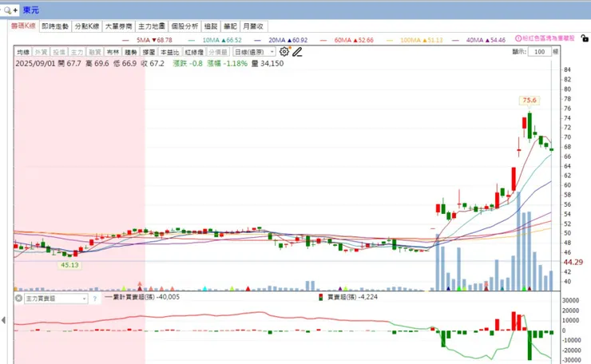Toggle the unlock padlock icon
Viewport: 591px width, 364px height.
click(585, 38)
